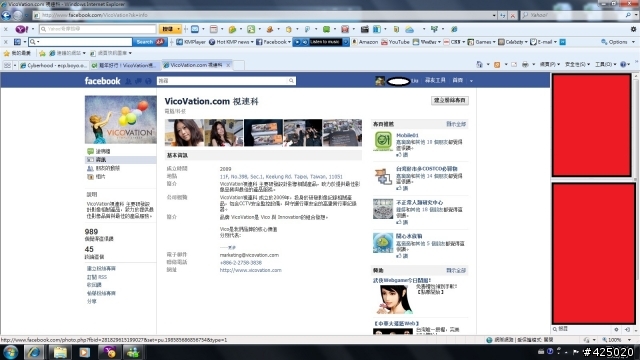Open the http://www.vicovation.com link
Viewport: 640px width, 360px height.
pos(250,270)
